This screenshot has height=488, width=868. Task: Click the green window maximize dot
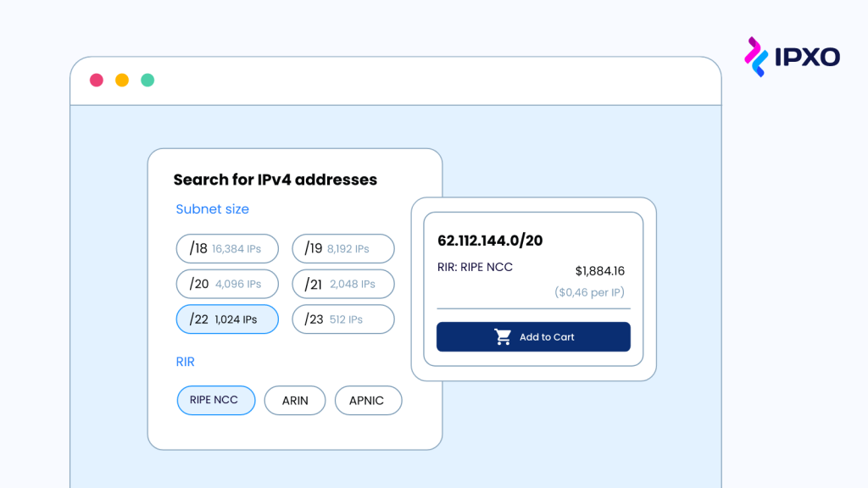tap(147, 80)
